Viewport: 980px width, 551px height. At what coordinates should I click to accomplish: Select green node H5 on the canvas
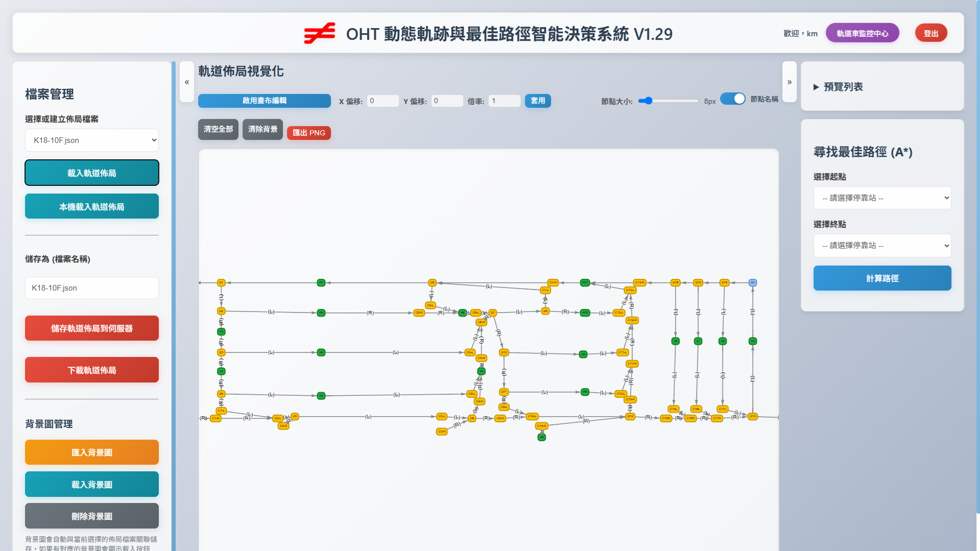(x=321, y=313)
